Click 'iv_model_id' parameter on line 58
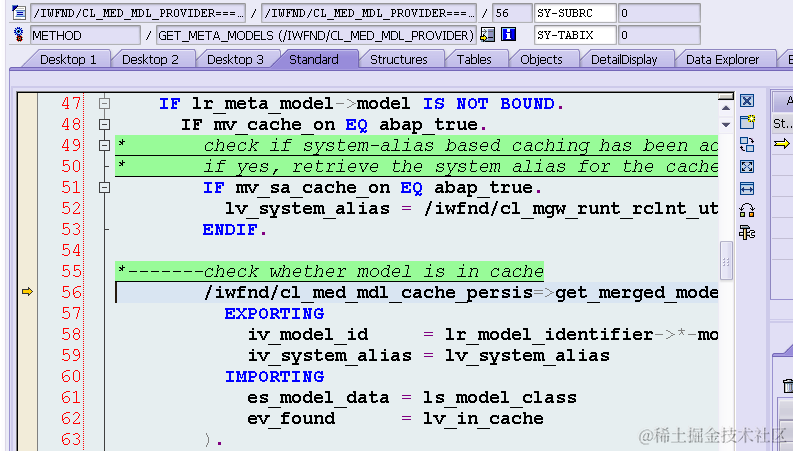 [308, 335]
